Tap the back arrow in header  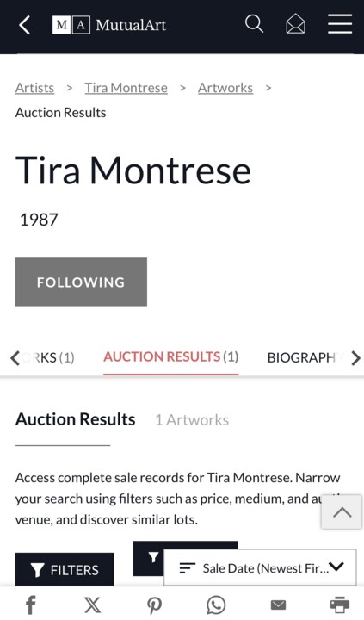[24, 25]
